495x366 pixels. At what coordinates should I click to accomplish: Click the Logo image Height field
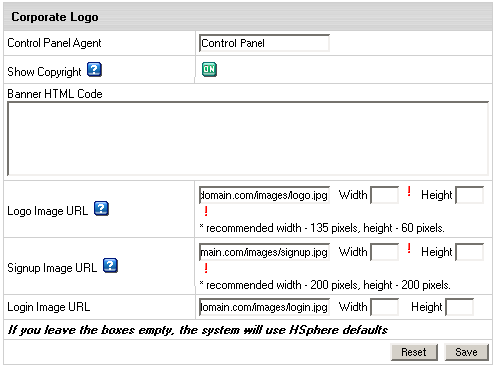[x=469, y=195]
